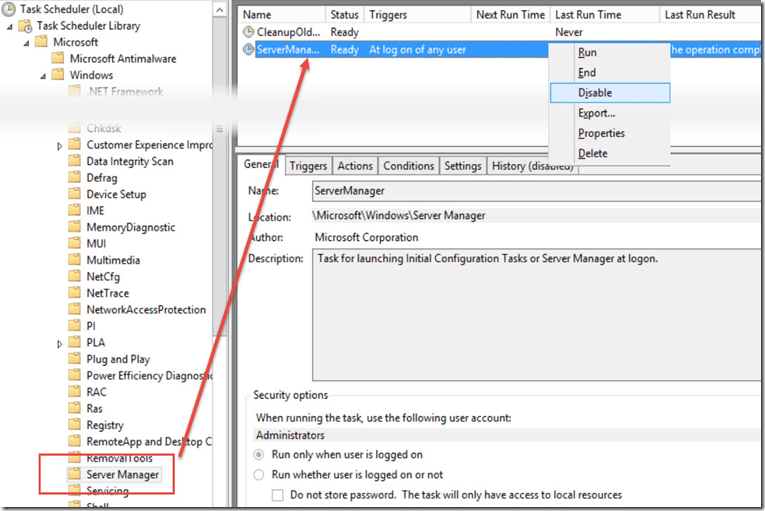Click the Defrag folder icon
This screenshot has height=511, width=765.
point(74,178)
